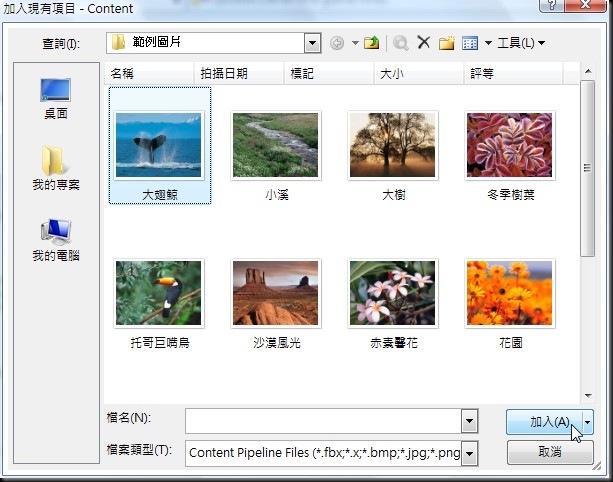Screen dimensions: 613x482
Task: Click the scrollbar down arrow
Action: point(588,396)
